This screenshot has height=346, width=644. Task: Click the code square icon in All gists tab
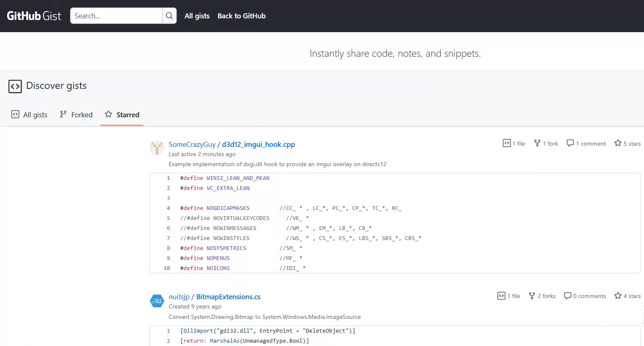15,114
